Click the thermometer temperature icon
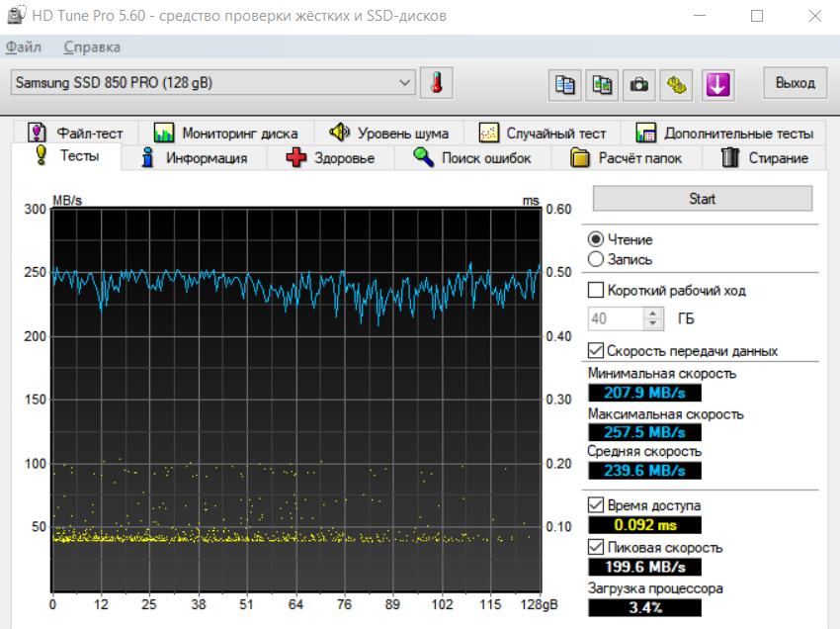 (x=434, y=84)
